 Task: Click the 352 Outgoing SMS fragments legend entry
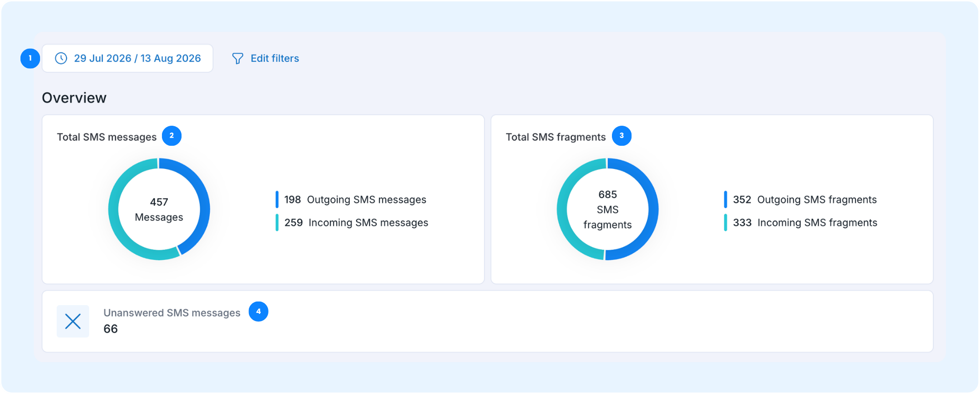801,200
